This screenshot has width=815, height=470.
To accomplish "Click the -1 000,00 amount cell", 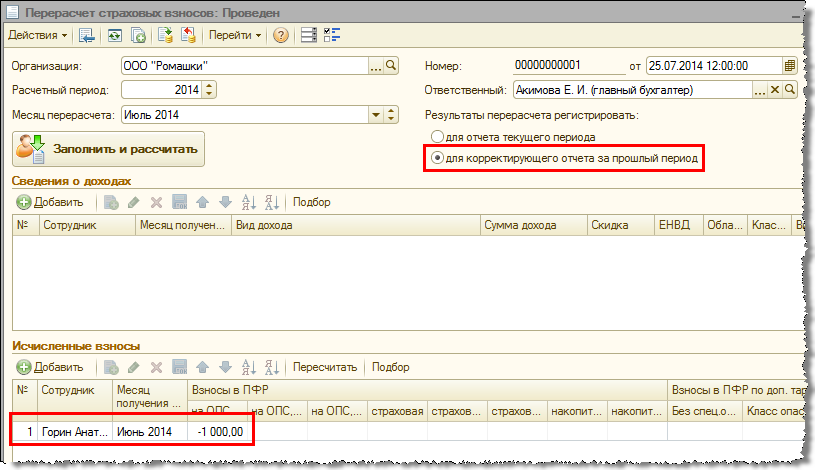I will [217, 432].
